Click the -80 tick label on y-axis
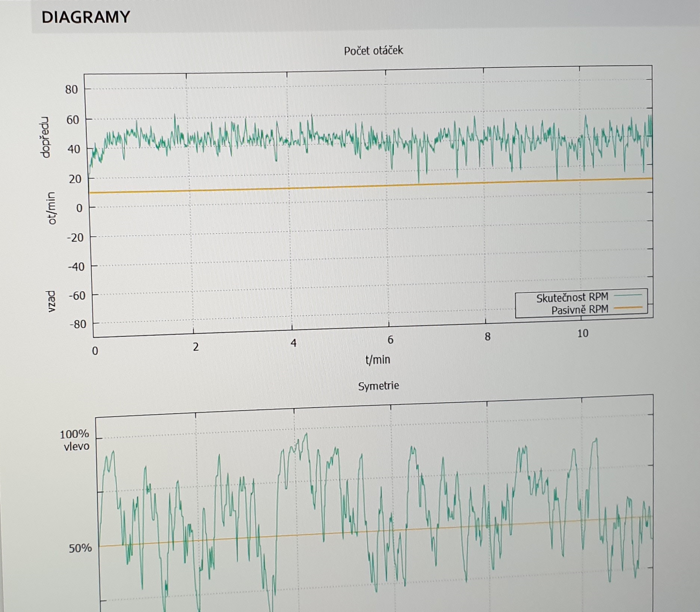The width and height of the screenshot is (700, 612). click(77, 324)
